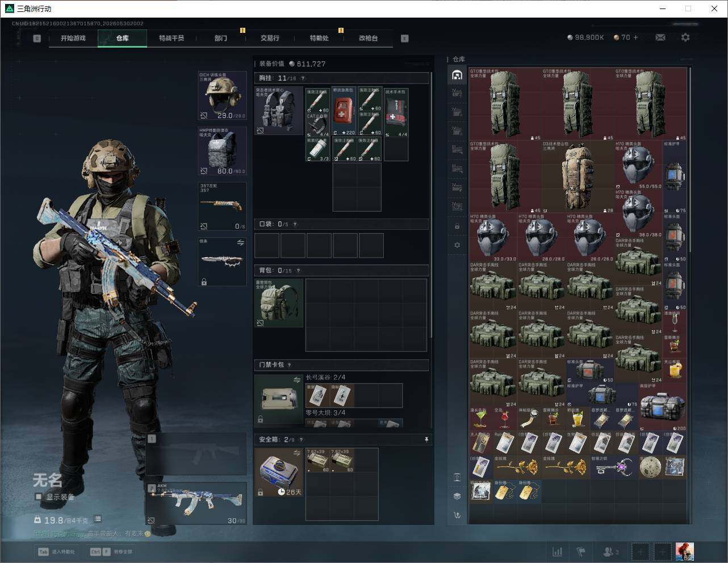Open the left arrow button before 开始游戏 tab
Viewport: 728px width, 563px height.
[37, 39]
